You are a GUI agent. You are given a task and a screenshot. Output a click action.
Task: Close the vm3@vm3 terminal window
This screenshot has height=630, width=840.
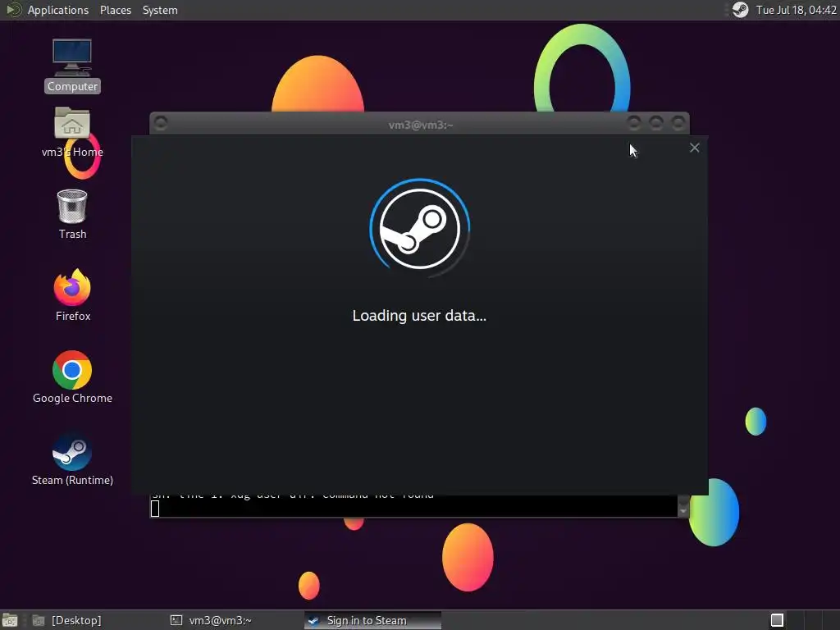[678, 124]
